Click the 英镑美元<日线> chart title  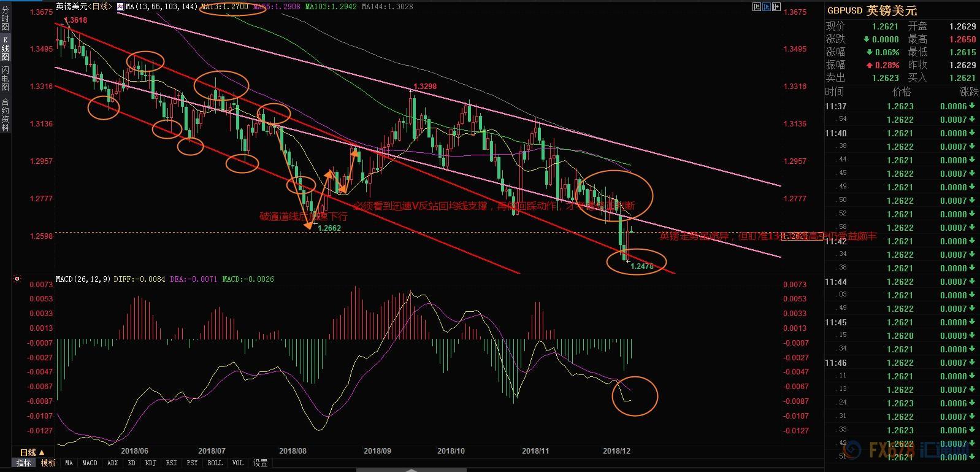pos(84,7)
